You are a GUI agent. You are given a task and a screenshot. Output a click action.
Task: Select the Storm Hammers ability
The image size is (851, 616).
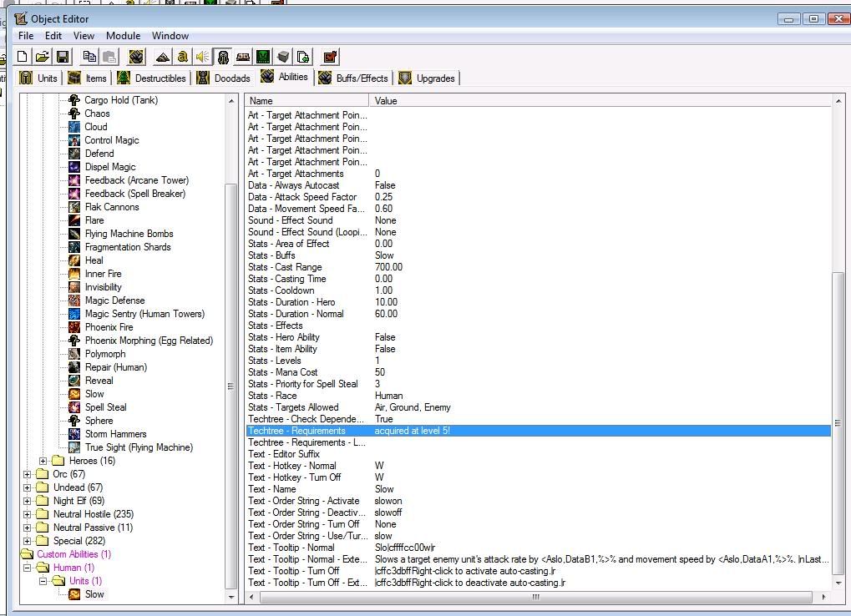click(115, 434)
